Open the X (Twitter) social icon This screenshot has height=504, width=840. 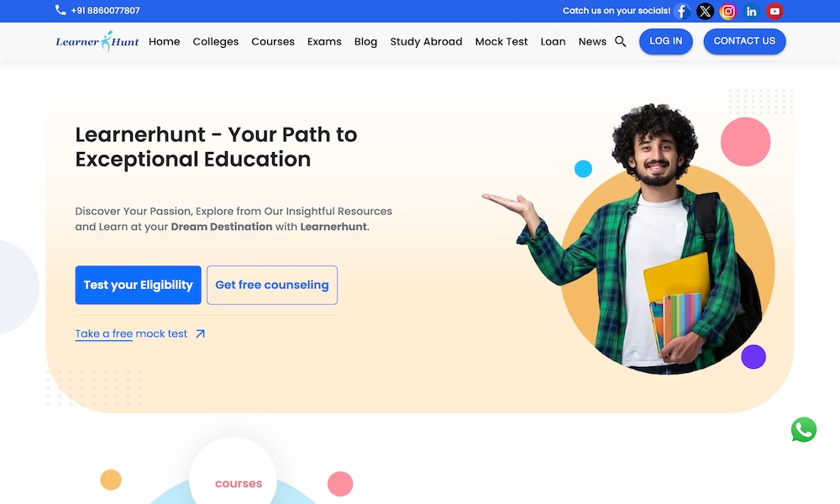click(705, 11)
